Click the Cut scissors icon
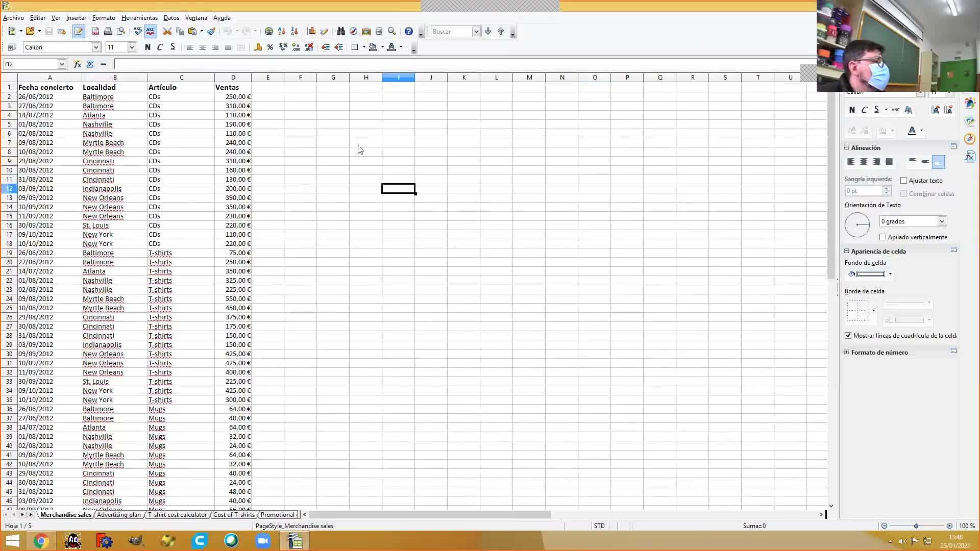This screenshot has height=551, width=980. click(167, 32)
